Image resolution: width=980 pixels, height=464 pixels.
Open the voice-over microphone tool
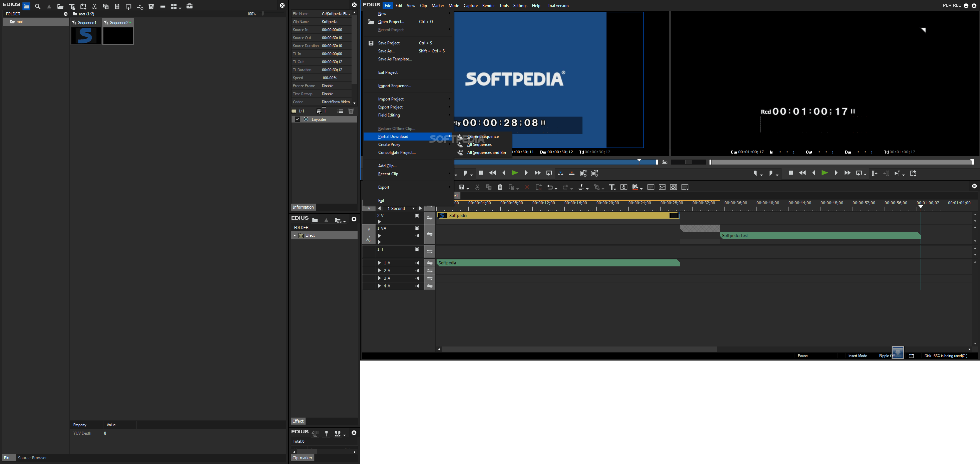click(x=624, y=187)
